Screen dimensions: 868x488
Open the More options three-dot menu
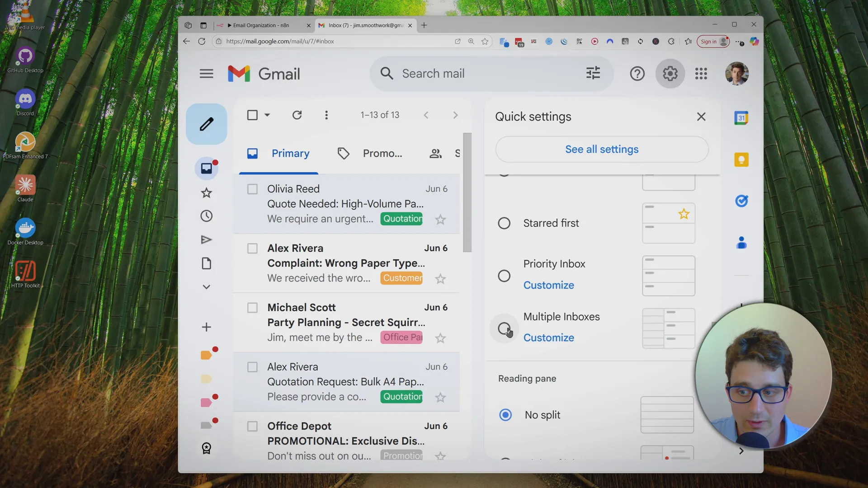click(x=326, y=115)
